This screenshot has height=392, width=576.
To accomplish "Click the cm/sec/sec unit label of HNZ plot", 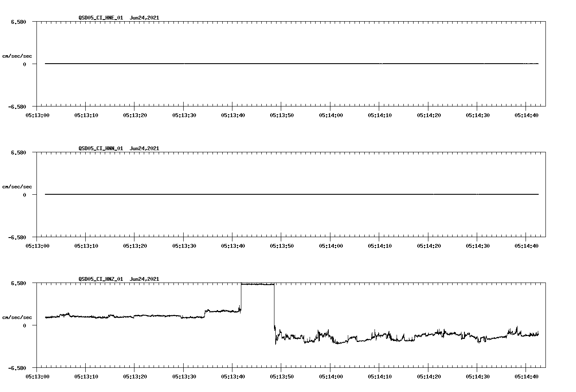I will [17, 317].
